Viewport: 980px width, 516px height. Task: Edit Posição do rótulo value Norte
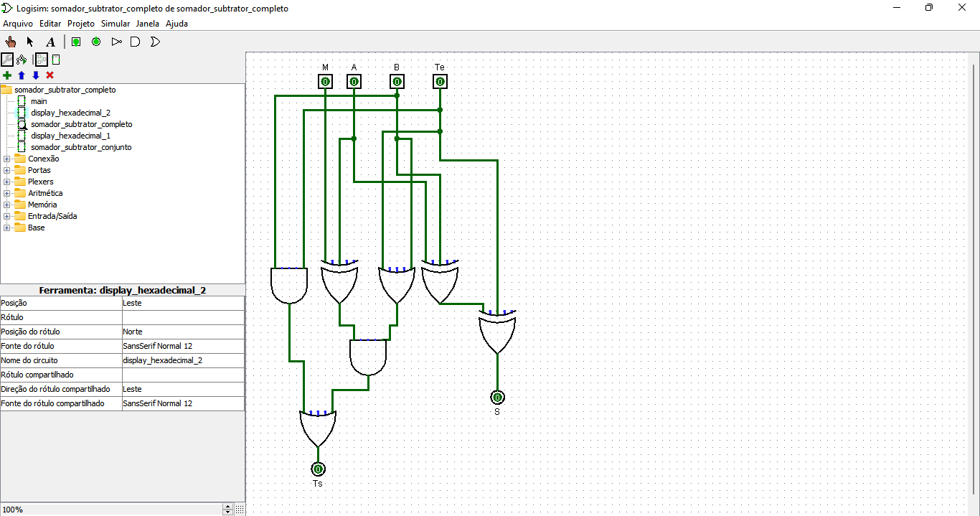click(183, 332)
